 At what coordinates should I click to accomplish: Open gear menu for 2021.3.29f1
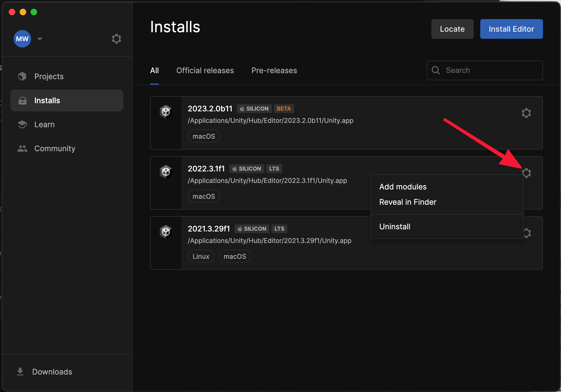pos(527,233)
